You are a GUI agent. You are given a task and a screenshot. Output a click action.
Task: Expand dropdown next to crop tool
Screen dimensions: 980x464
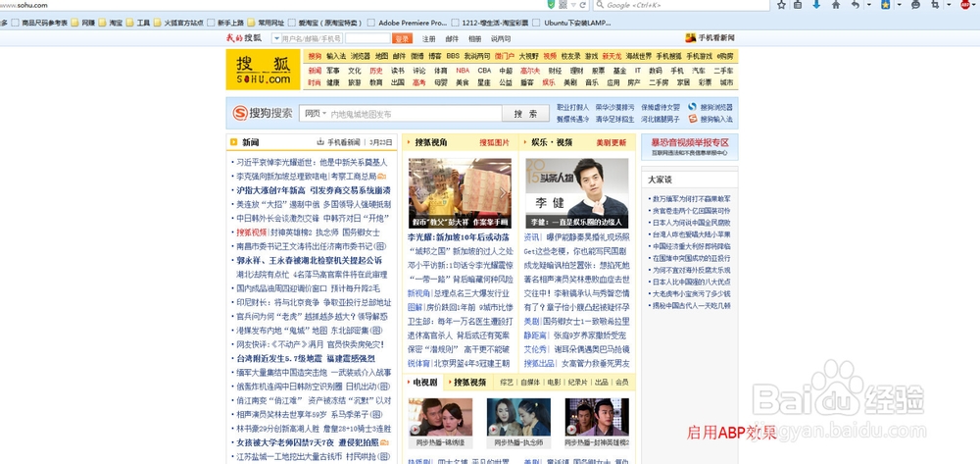tap(948, 5)
